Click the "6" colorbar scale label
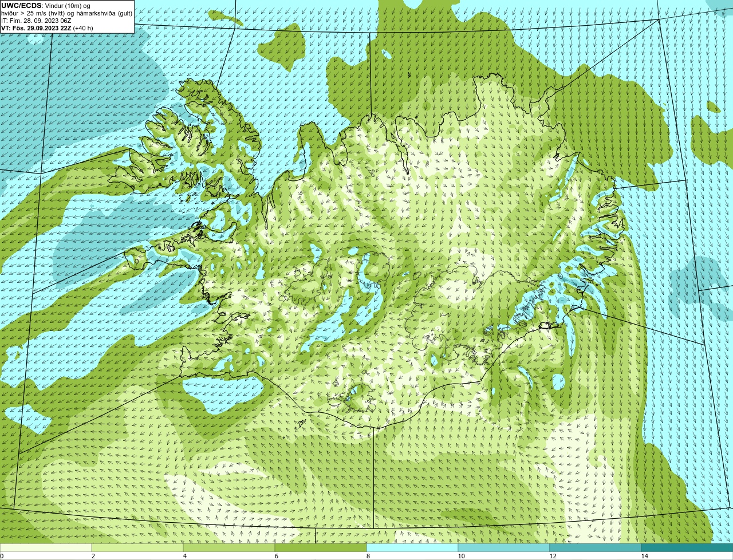733x560 pixels. coord(276,556)
